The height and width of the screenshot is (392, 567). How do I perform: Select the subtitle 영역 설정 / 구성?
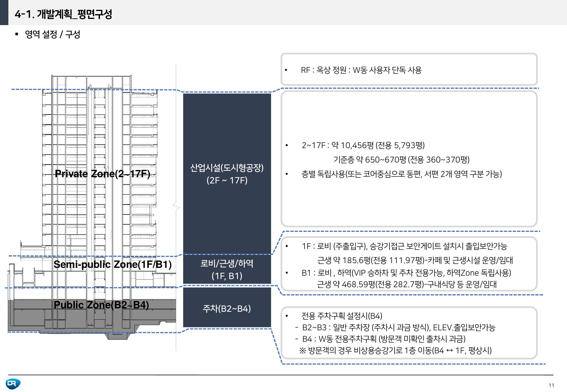coord(52,34)
